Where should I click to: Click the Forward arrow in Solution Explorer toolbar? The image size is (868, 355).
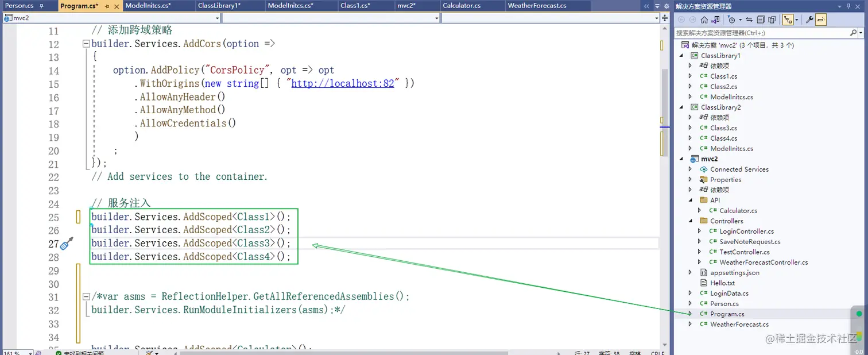[x=693, y=20]
